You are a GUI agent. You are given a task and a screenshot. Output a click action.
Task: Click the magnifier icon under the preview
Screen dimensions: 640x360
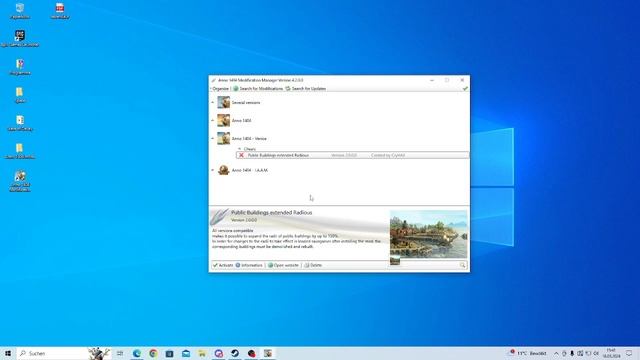[462, 265]
